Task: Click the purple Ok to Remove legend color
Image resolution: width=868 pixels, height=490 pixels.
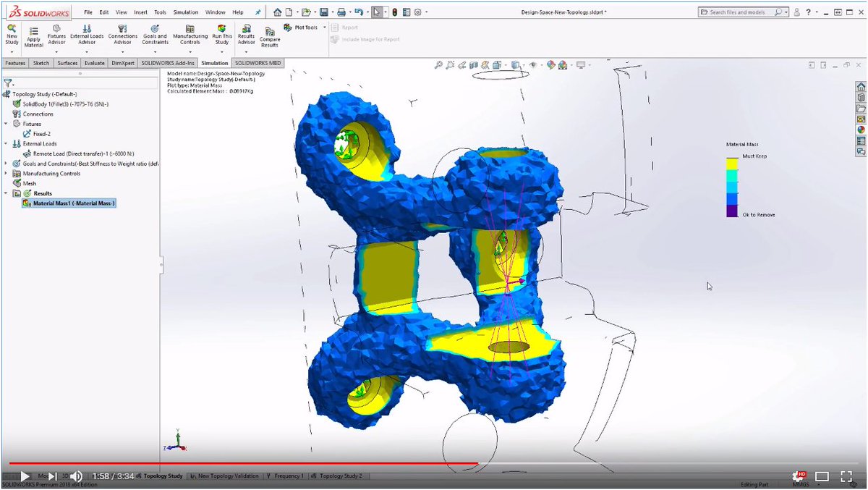Action: coord(732,211)
